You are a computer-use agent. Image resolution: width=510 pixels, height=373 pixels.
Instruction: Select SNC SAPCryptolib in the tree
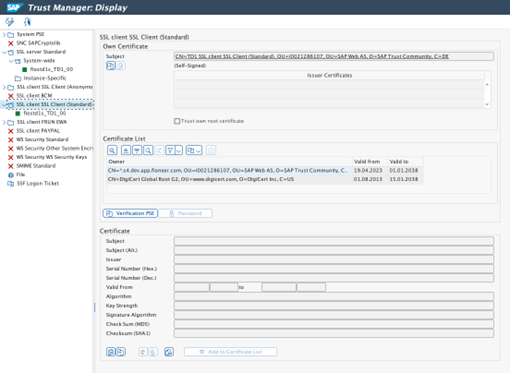coord(38,43)
